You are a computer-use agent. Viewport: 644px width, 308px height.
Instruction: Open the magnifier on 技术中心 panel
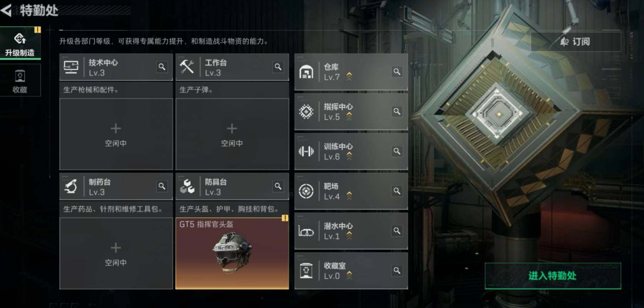point(162,67)
